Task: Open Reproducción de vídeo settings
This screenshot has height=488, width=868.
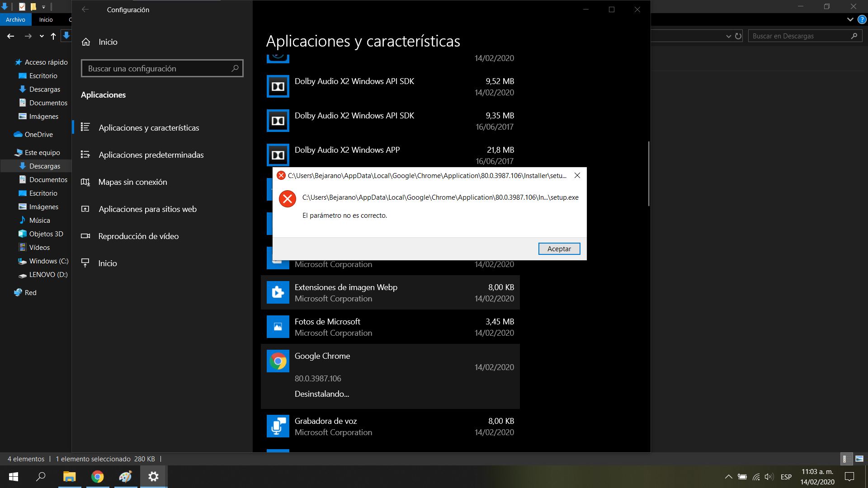Action: coord(138,236)
